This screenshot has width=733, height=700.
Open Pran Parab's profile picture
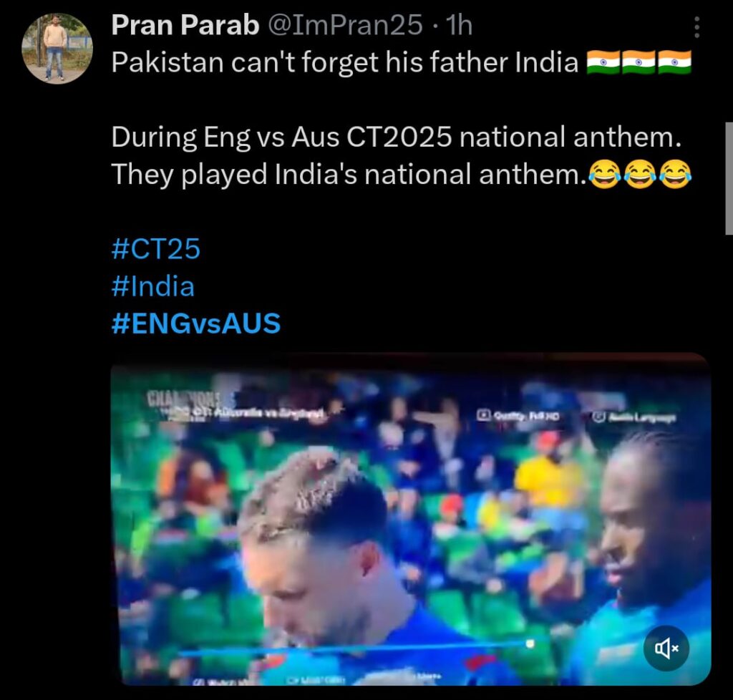(57, 49)
